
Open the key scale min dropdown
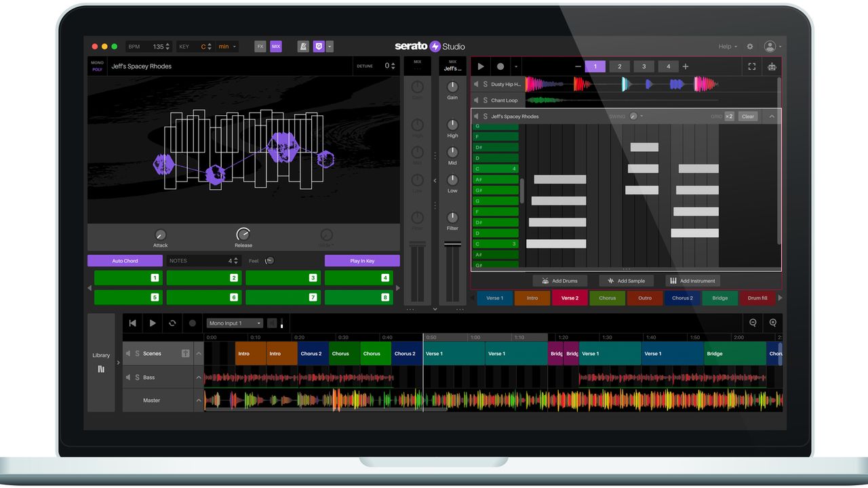tap(227, 47)
